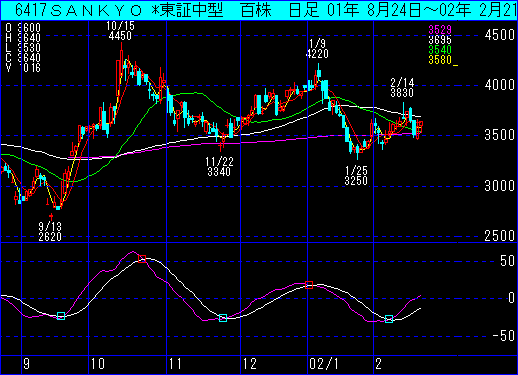
Task: Click the opening price O value
Action: tap(29, 28)
